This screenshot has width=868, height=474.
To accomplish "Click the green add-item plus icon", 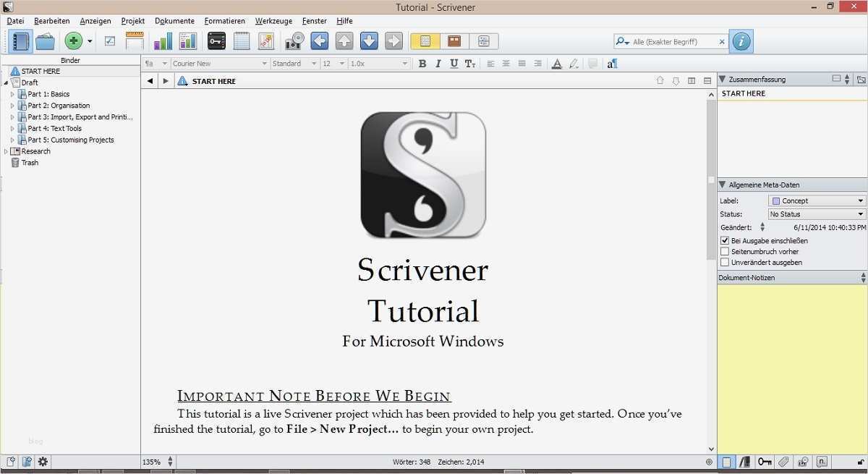I will click(72, 41).
